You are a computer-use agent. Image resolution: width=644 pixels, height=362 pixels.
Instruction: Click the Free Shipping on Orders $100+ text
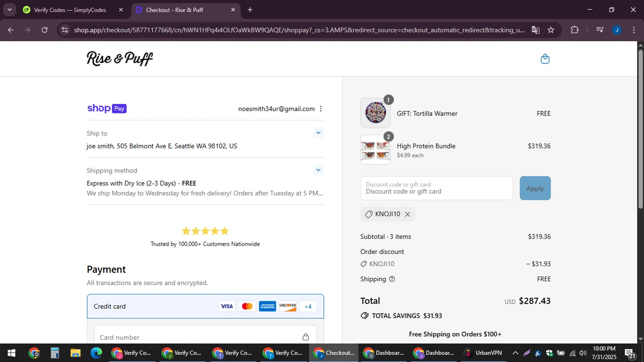(x=455, y=334)
